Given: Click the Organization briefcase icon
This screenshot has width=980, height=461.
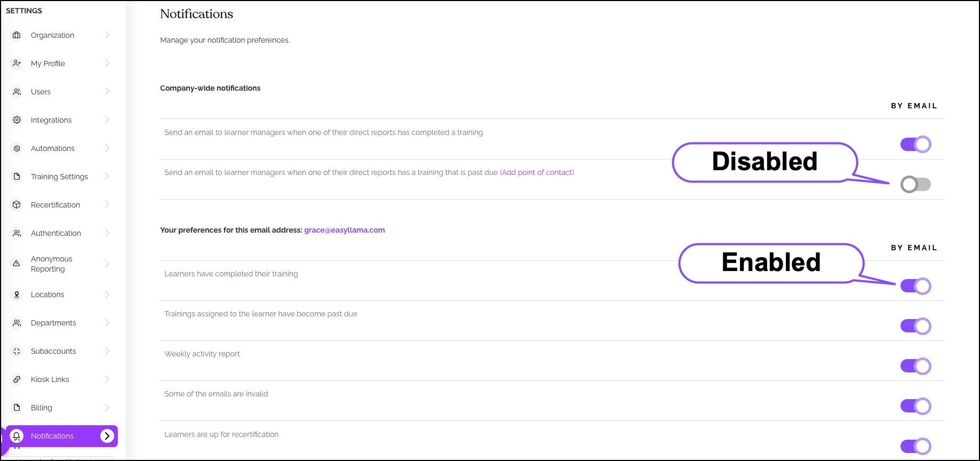Looking at the screenshot, I should coord(17,35).
